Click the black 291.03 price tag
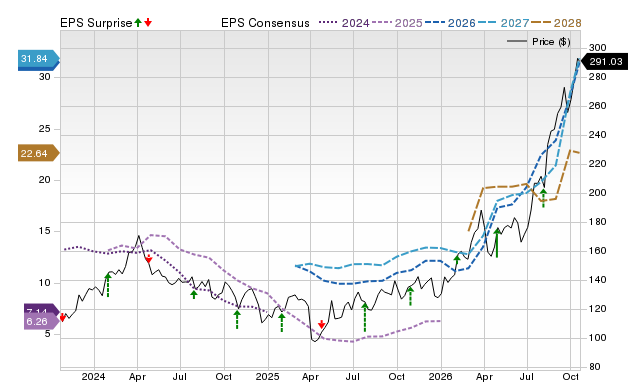 coord(604,62)
